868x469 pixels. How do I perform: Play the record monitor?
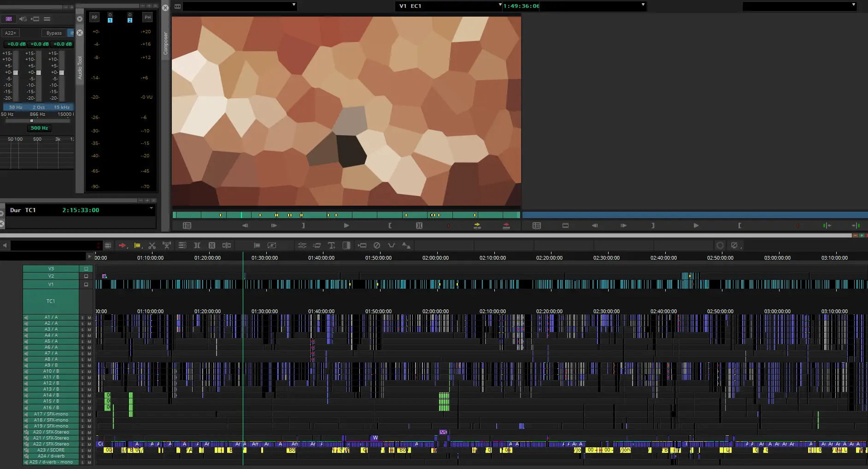tap(696, 226)
